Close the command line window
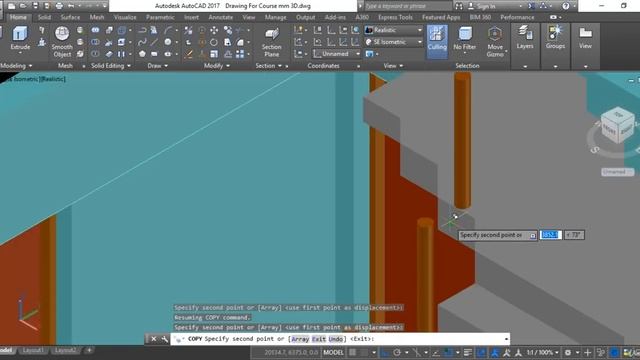The height and width of the screenshot is (360, 640). (153, 339)
